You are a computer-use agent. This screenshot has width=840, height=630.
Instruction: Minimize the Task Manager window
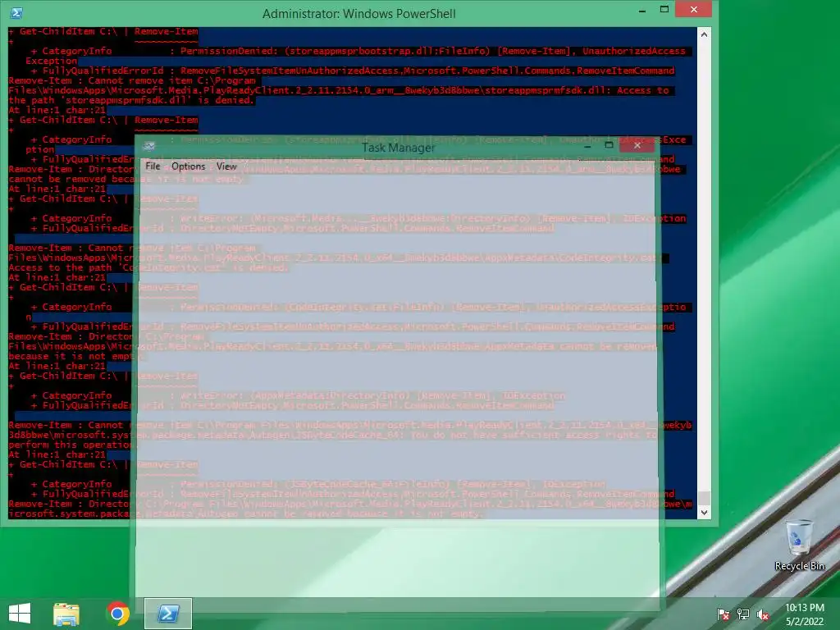pyautogui.click(x=587, y=146)
